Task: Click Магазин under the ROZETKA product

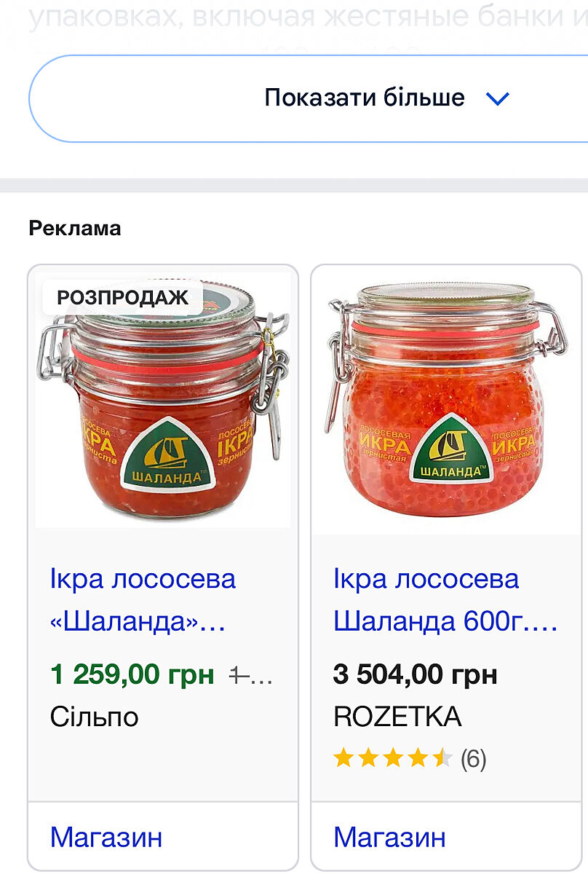Action: point(389,837)
